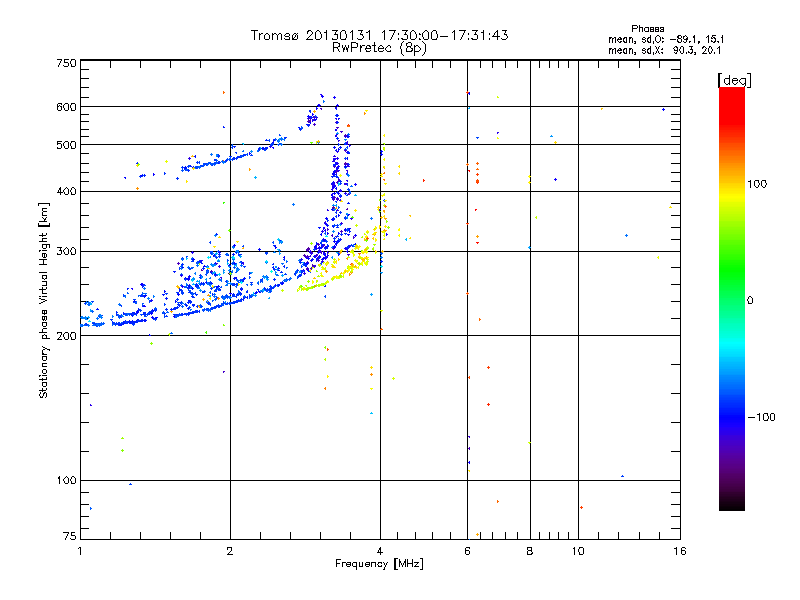Click the yellow-green X-mode trace near 3 MHz
Screen dimensions: 800x600
327,282
